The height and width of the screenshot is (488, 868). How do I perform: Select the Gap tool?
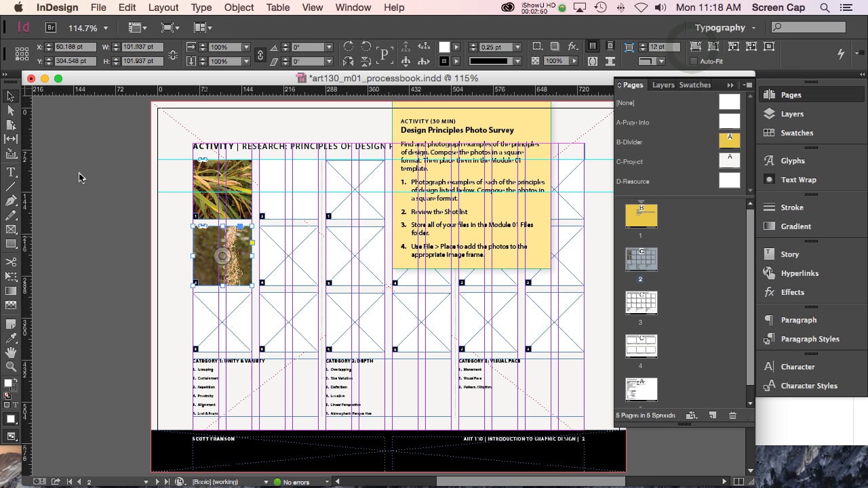pyautogui.click(x=11, y=139)
